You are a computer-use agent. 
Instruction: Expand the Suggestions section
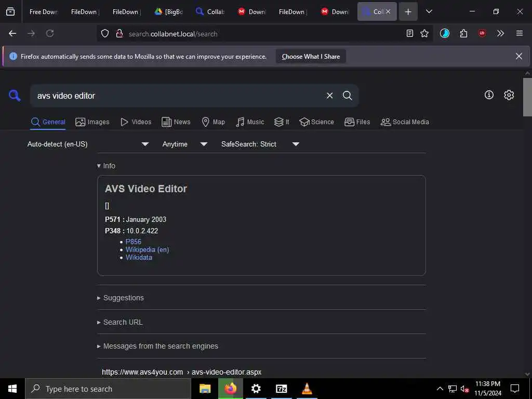[121, 298]
